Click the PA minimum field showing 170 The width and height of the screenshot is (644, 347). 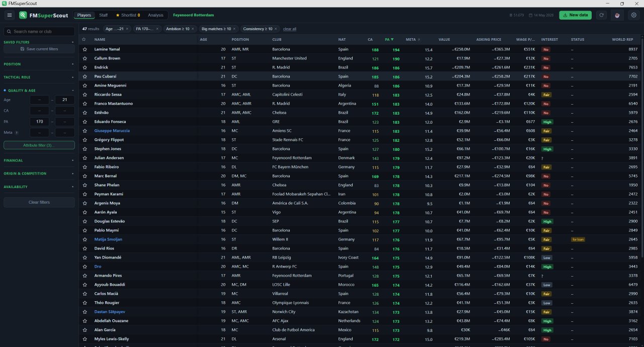click(39, 122)
